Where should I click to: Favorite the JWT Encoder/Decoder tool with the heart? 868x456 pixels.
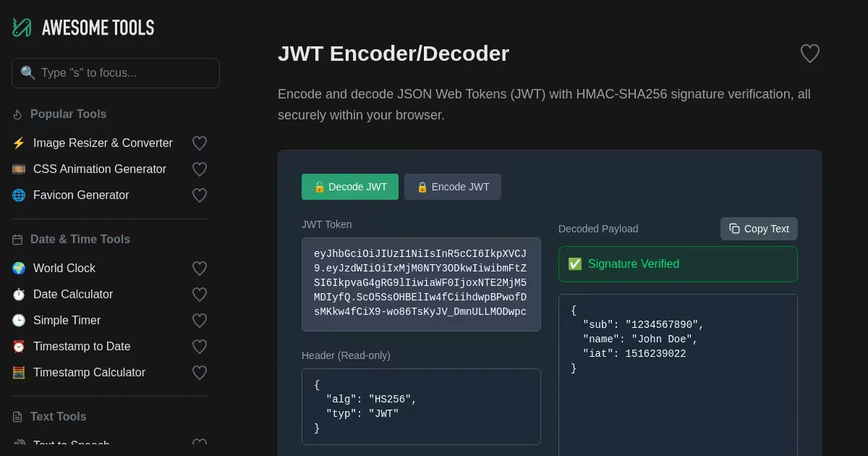coord(809,54)
